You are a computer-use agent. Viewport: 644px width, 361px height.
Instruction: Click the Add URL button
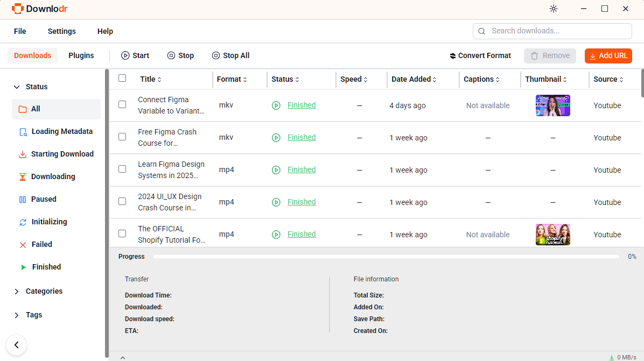tap(608, 56)
